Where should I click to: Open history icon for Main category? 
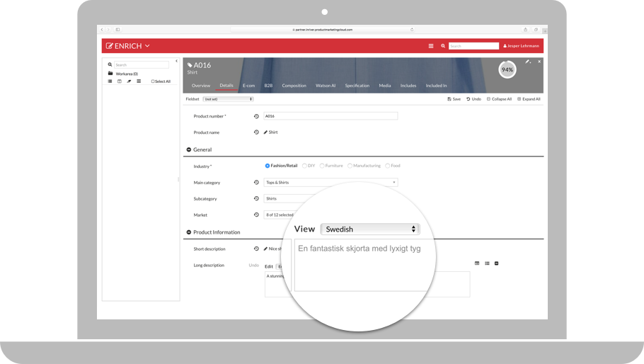coord(256,183)
